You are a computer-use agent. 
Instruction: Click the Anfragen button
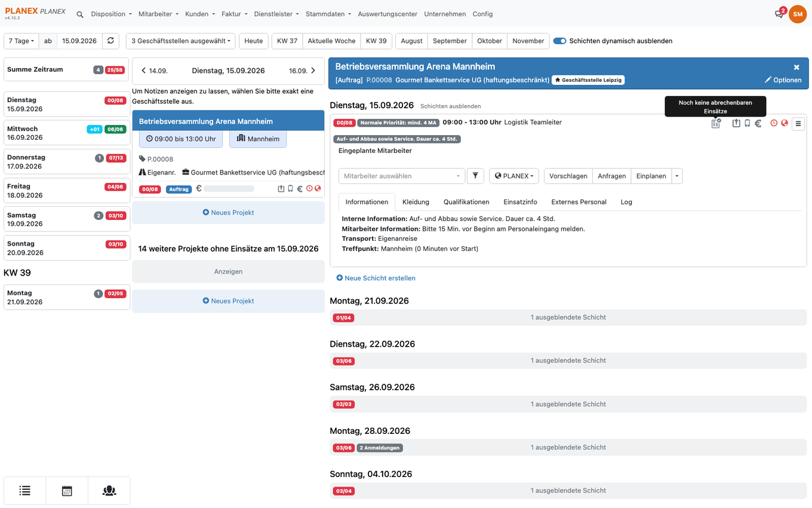(612, 176)
